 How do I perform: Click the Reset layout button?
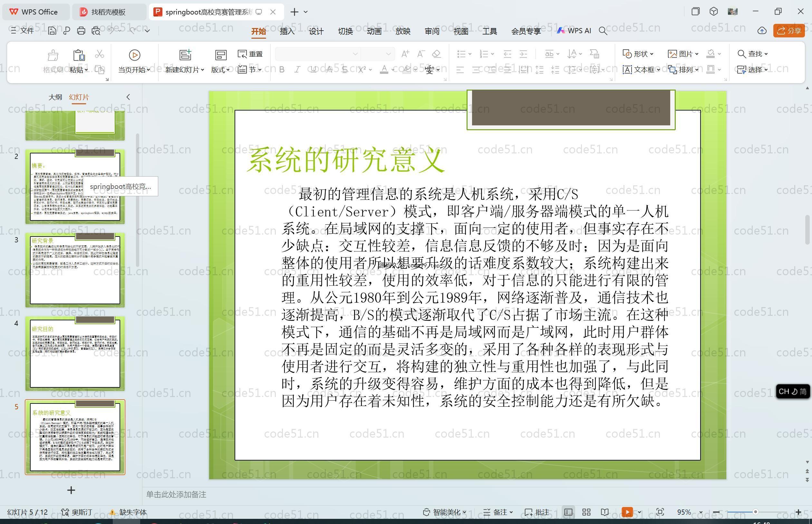point(250,54)
